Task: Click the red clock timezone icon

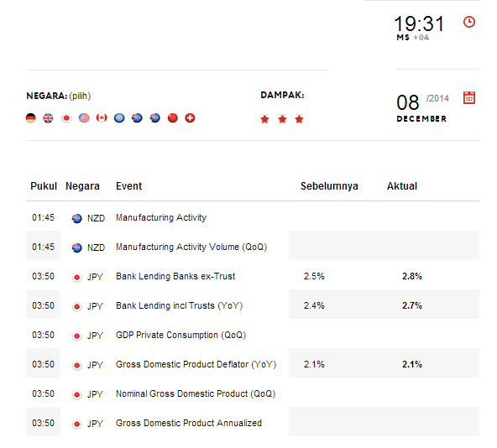Action: coord(469,22)
